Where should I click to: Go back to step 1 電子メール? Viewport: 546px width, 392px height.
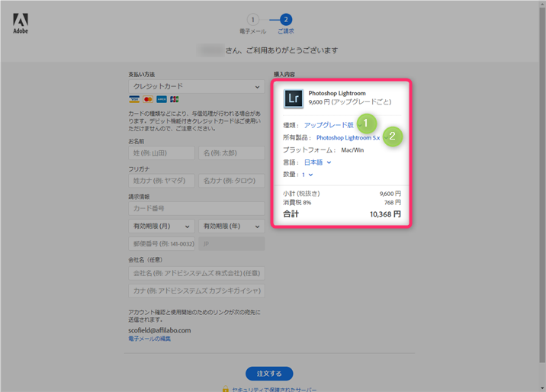(x=253, y=24)
